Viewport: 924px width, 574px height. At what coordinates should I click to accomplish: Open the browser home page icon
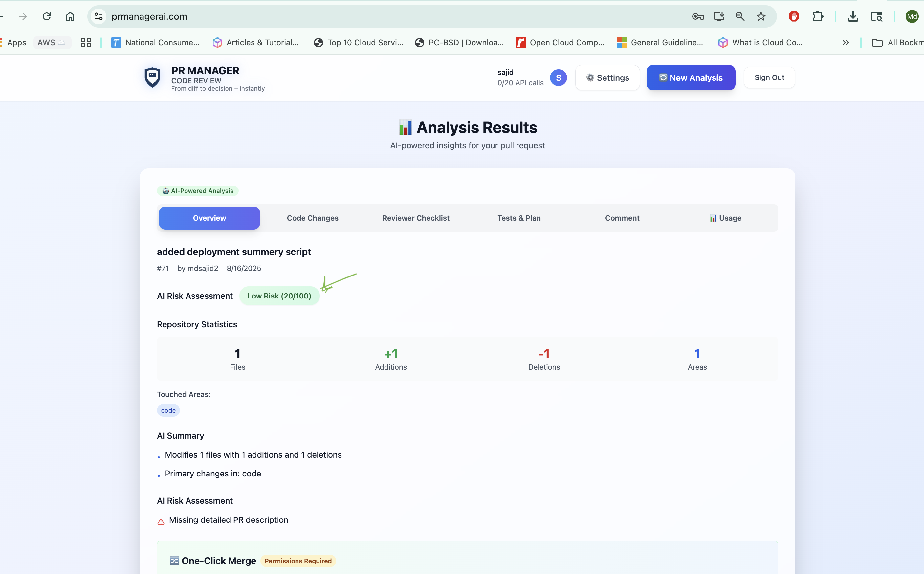[x=70, y=16]
